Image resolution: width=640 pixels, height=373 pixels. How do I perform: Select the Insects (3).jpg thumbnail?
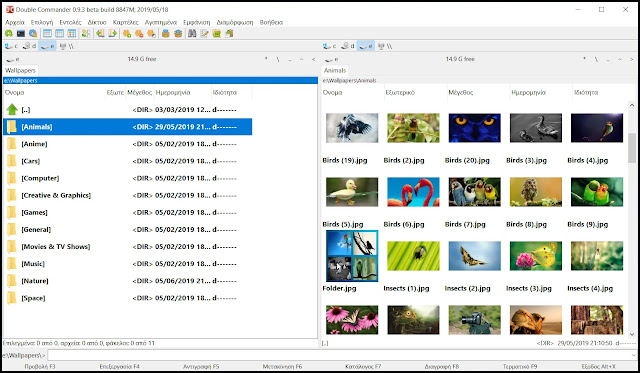point(536,256)
